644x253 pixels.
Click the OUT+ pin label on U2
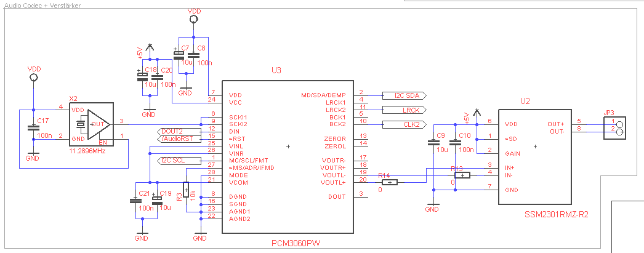point(556,124)
